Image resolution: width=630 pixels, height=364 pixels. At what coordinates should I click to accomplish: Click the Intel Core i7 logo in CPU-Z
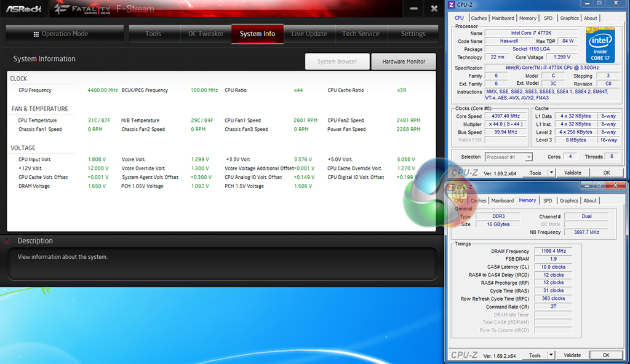point(600,45)
